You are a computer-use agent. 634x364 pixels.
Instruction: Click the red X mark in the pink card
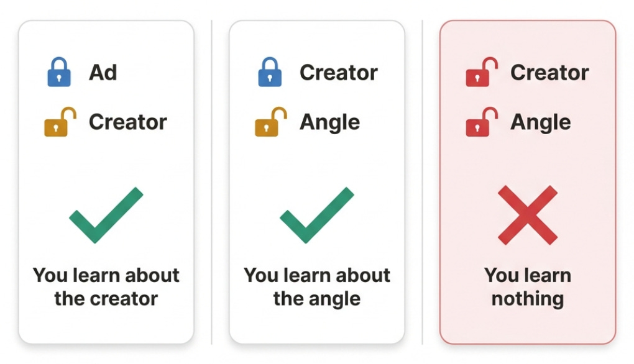tap(528, 215)
